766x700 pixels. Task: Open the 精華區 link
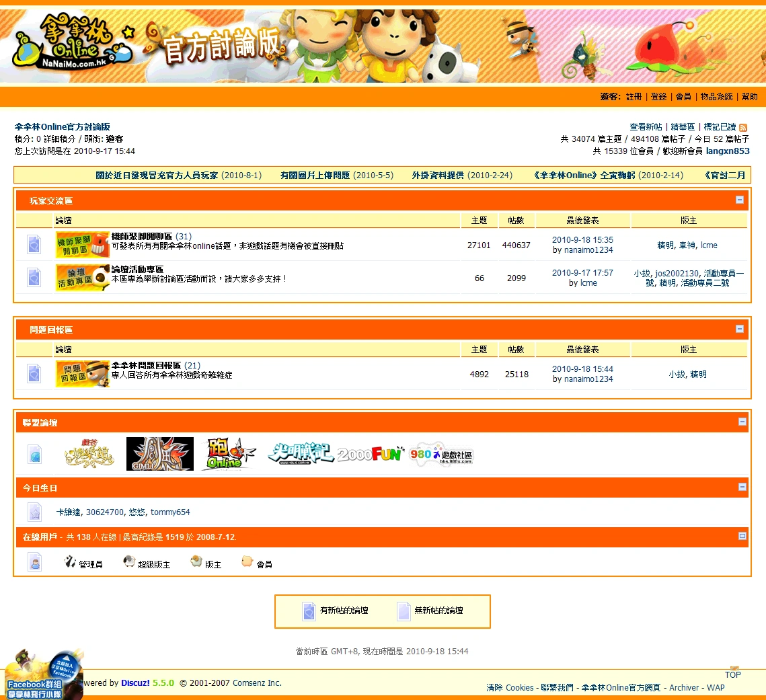683,127
